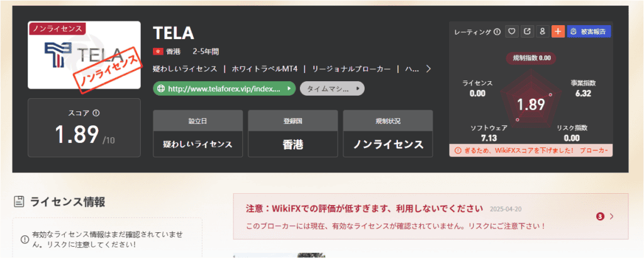Open the タイムマシン dropdown pill

pos(332,89)
